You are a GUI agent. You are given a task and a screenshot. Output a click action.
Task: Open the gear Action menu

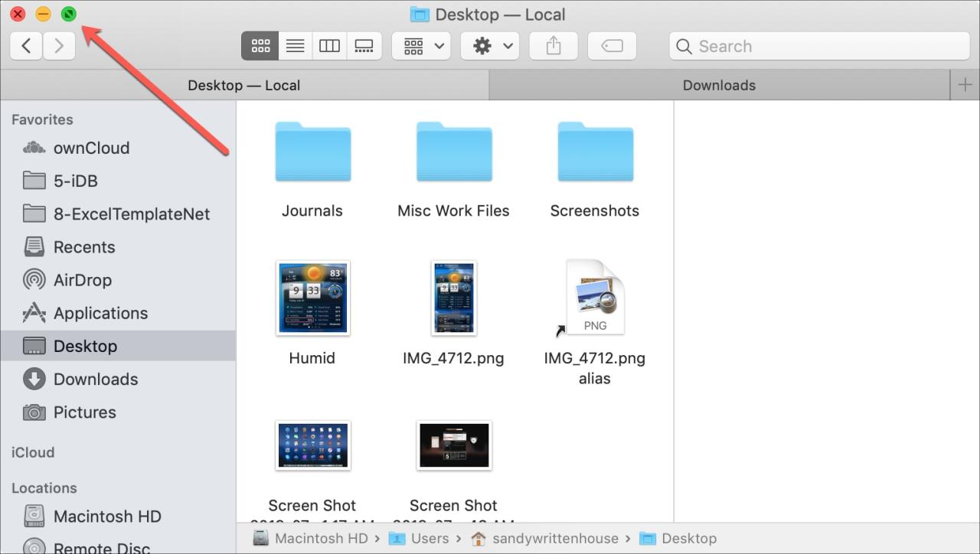(x=490, y=46)
